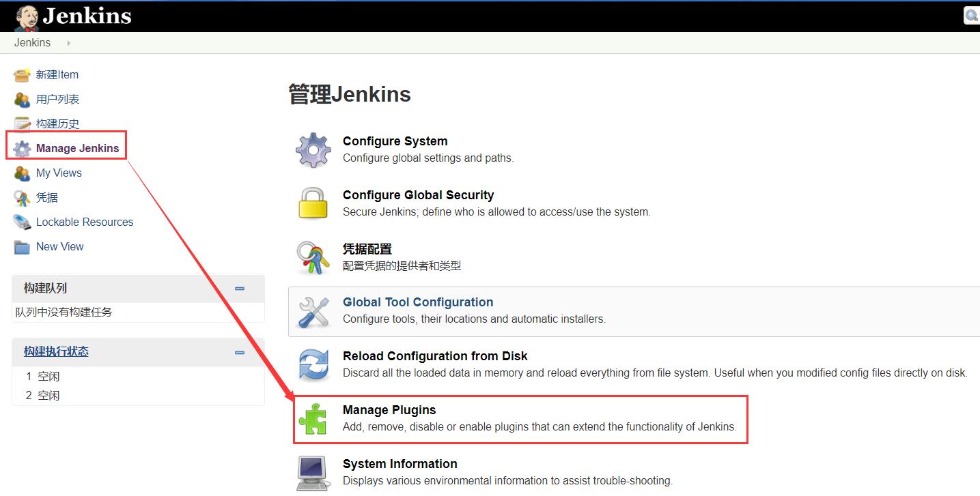Open the My Views link

[x=59, y=173]
